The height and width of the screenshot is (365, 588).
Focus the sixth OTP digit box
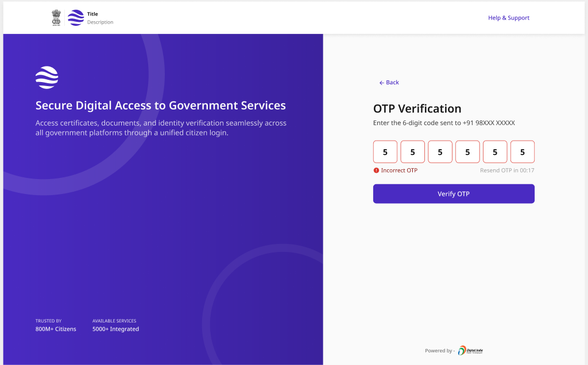coord(523,152)
